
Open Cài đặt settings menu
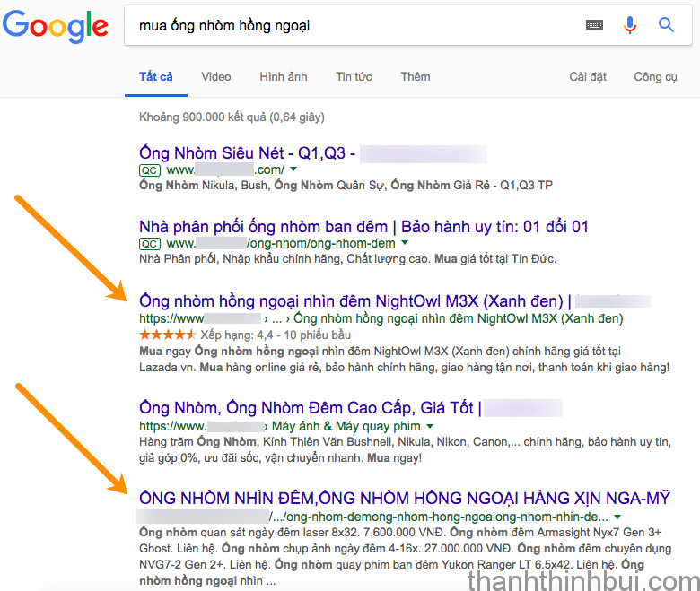pyautogui.click(x=588, y=76)
